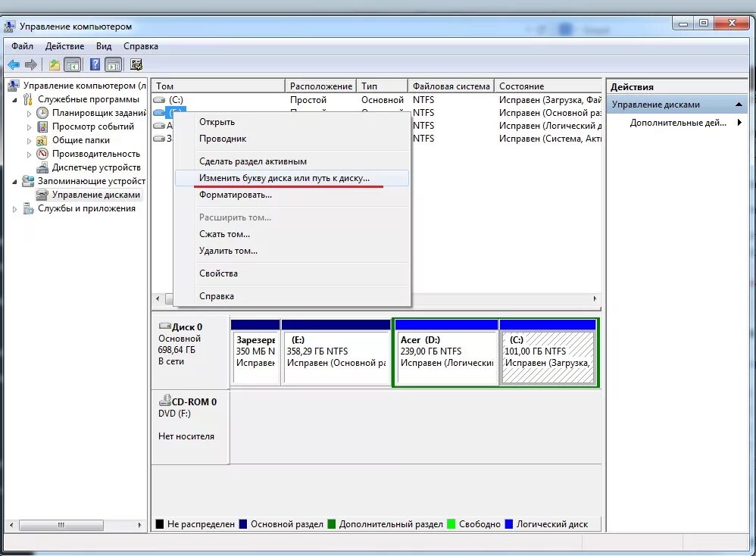Sort by the Том column header
The height and width of the screenshot is (556, 756).
pos(218,86)
